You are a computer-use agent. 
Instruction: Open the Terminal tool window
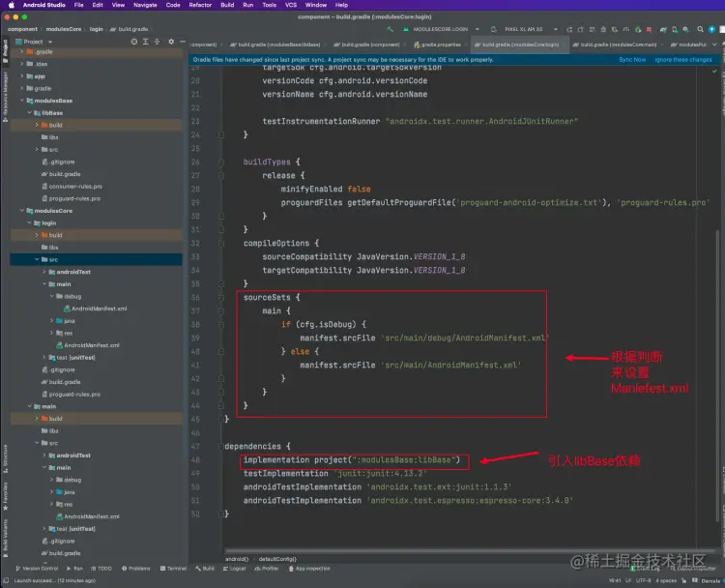[x=173, y=569]
